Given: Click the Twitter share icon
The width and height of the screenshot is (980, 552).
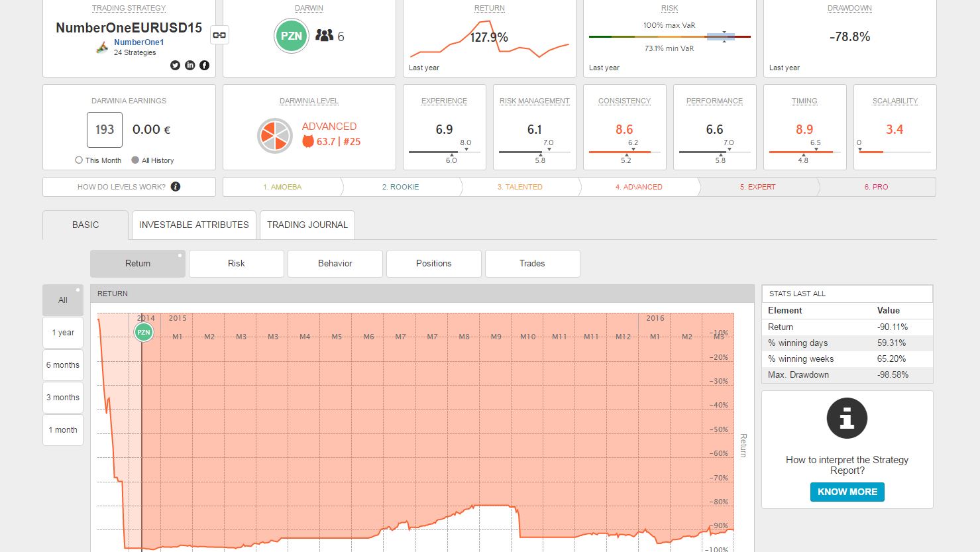Looking at the screenshot, I should pos(175,65).
